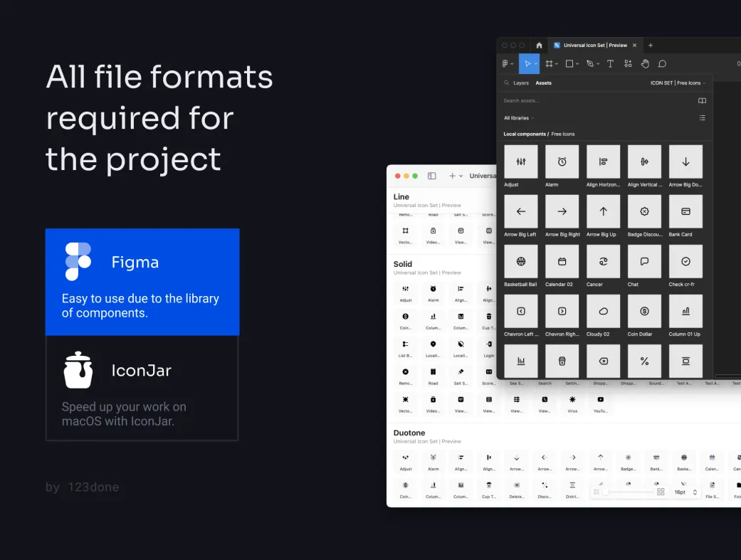
Task: Pick the Column 01 Up component
Action: 685,311
